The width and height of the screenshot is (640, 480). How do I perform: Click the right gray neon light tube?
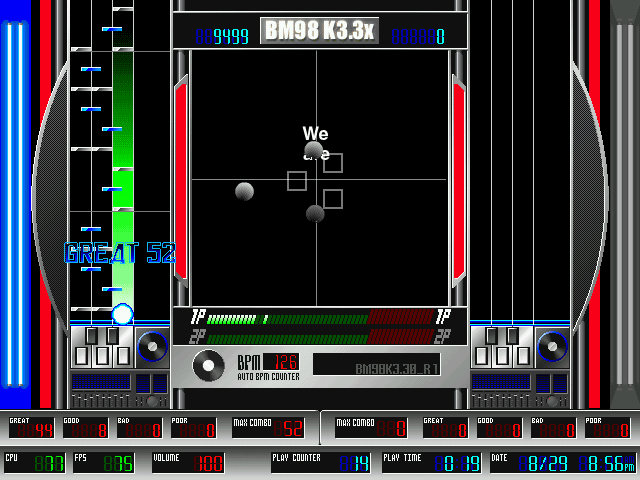[624, 204]
